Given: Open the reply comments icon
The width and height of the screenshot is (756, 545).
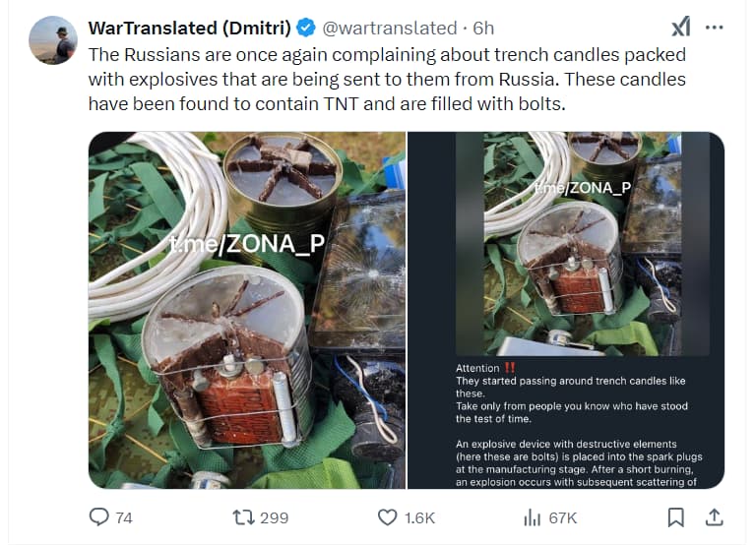Looking at the screenshot, I should pos(99,517).
